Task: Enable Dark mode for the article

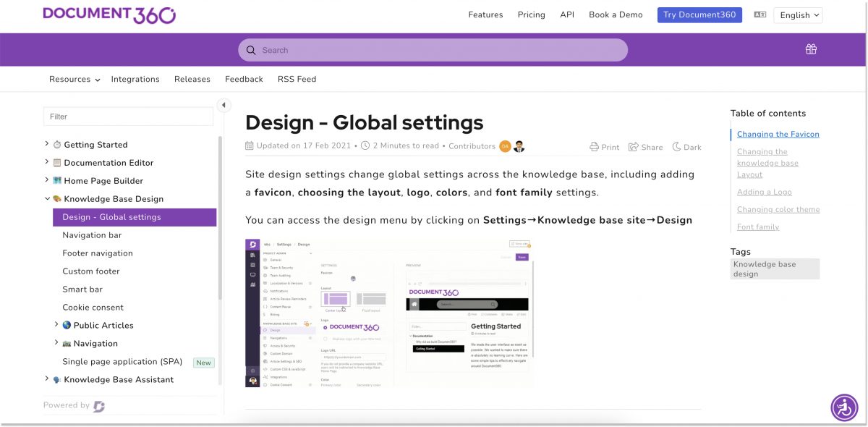Action: click(x=686, y=146)
